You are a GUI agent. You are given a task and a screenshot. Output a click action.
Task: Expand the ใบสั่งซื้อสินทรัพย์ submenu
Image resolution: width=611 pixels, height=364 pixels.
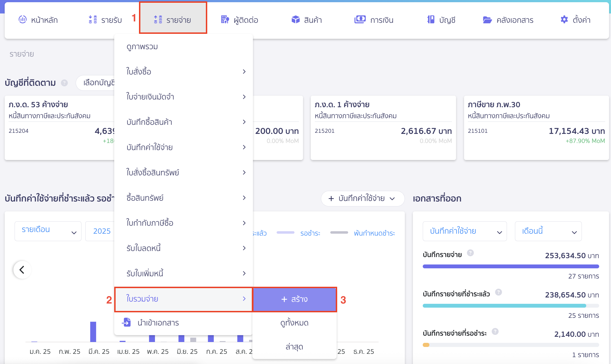[x=184, y=173]
